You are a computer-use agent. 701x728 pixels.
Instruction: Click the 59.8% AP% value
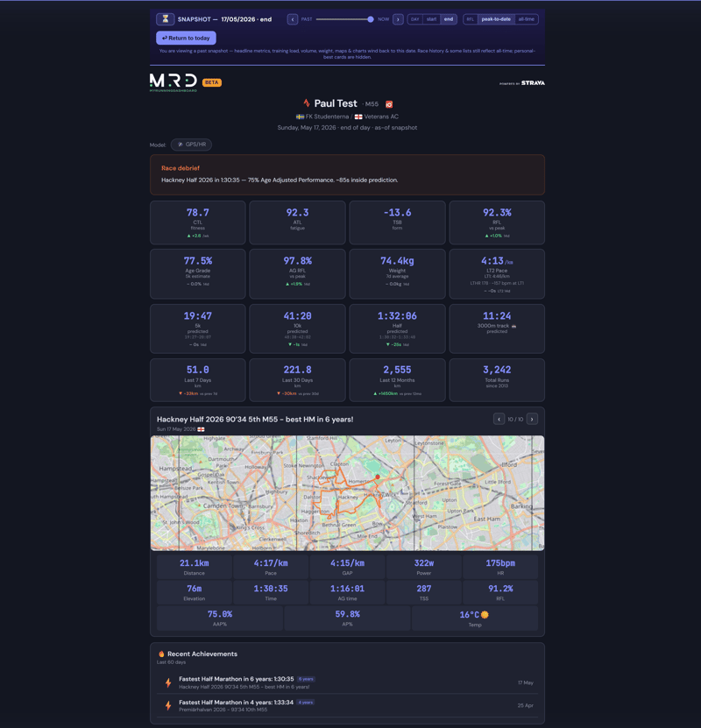pyautogui.click(x=347, y=614)
